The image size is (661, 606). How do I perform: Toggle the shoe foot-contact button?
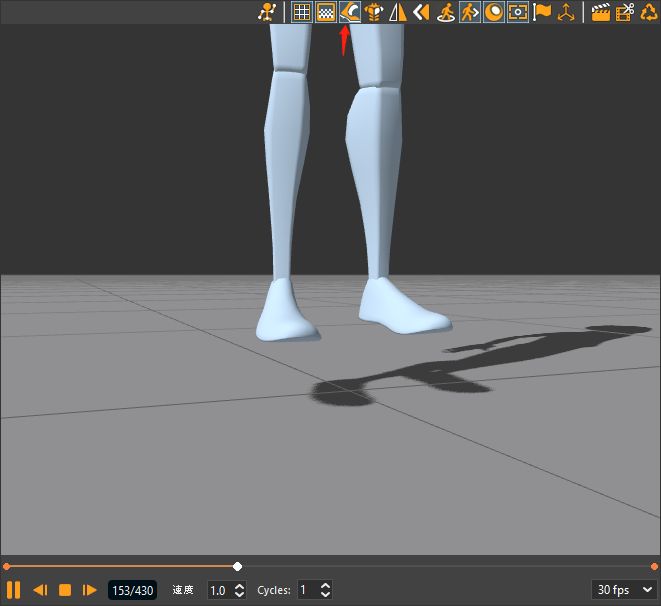coord(350,12)
